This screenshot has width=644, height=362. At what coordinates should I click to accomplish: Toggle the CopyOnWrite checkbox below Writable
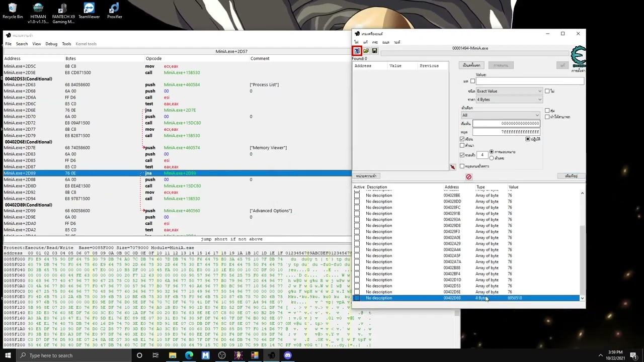462,146
